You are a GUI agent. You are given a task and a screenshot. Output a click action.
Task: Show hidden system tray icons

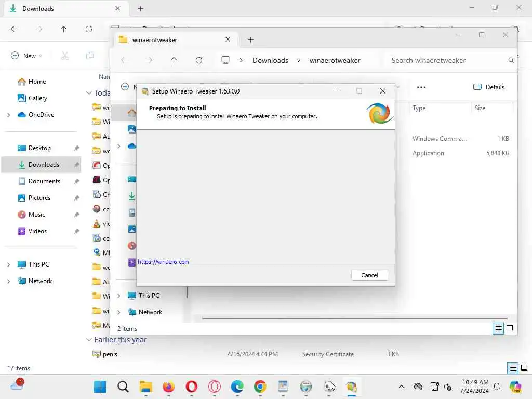[x=402, y=387]
